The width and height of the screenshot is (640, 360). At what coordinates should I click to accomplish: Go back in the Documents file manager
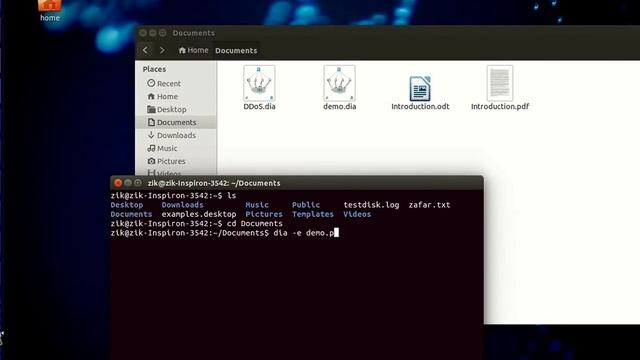pyautogui.click(x=145, y=50)
